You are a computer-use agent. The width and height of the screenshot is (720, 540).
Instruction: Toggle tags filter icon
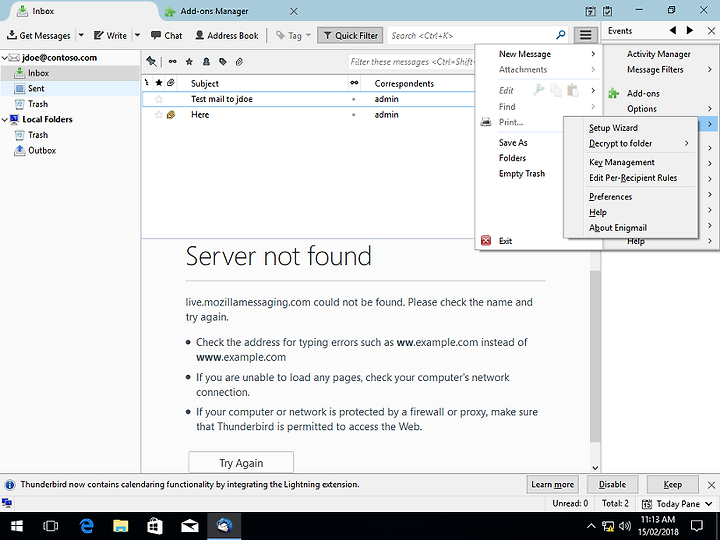tap(223, 62)
